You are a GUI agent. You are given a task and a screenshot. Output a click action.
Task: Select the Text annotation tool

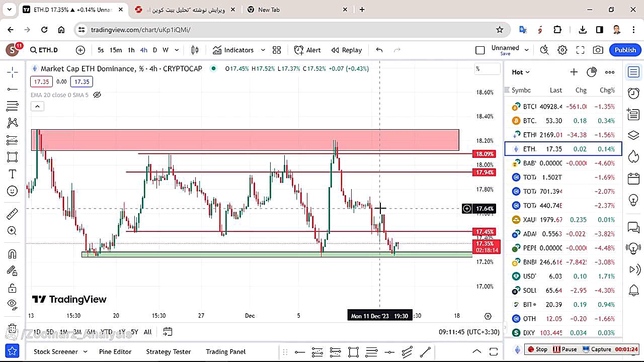(13, 174)
